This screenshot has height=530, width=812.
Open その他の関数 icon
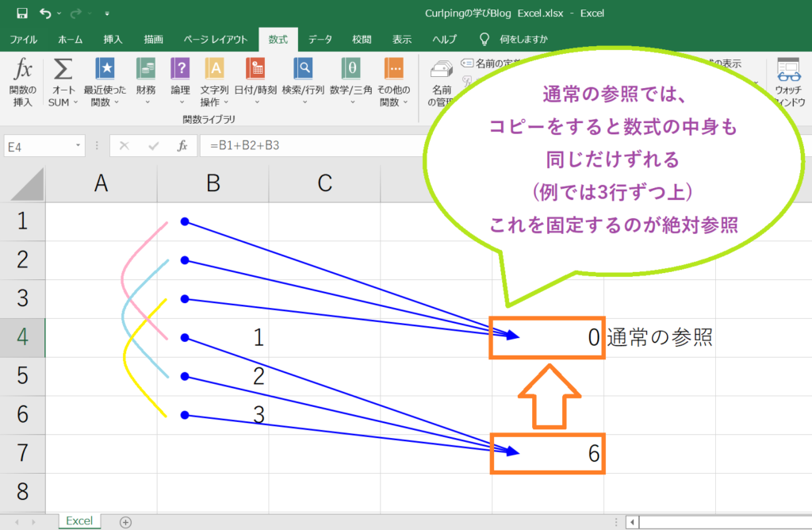click(x=393, y=69)
